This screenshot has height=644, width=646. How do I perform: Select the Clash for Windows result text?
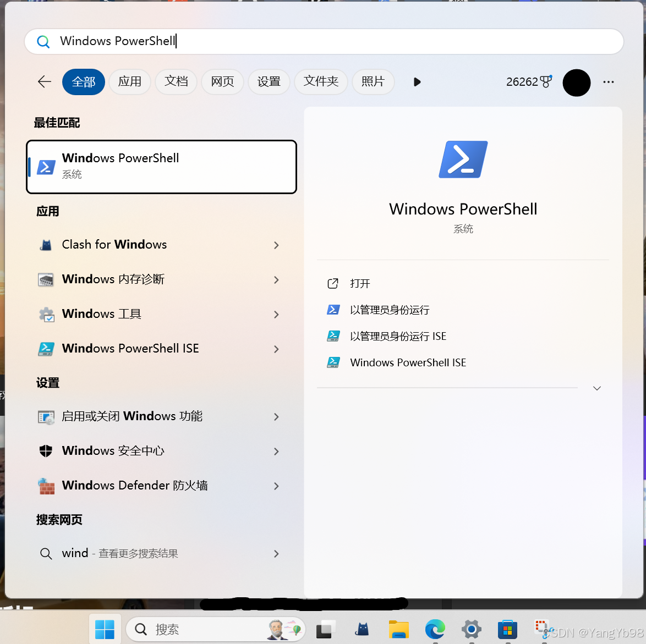coord(114,245)
